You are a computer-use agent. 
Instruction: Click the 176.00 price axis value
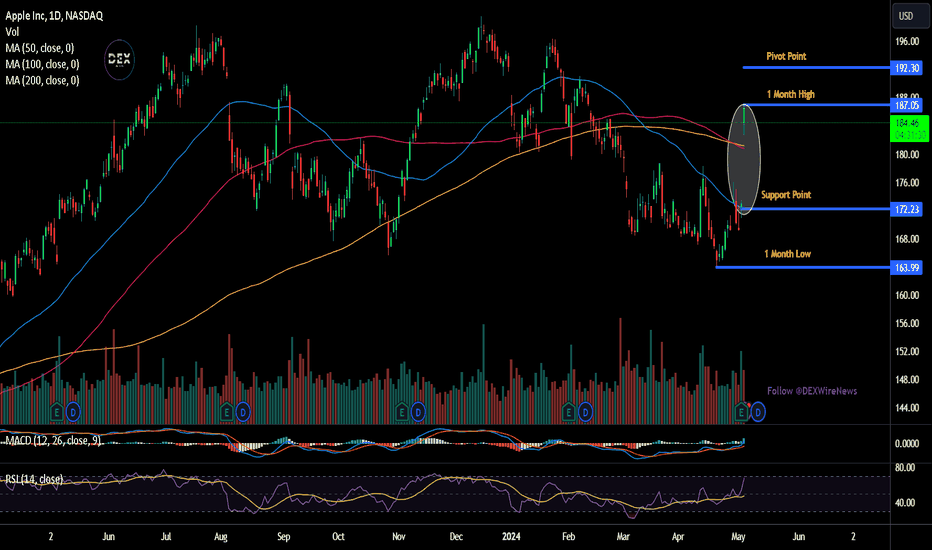907,183
